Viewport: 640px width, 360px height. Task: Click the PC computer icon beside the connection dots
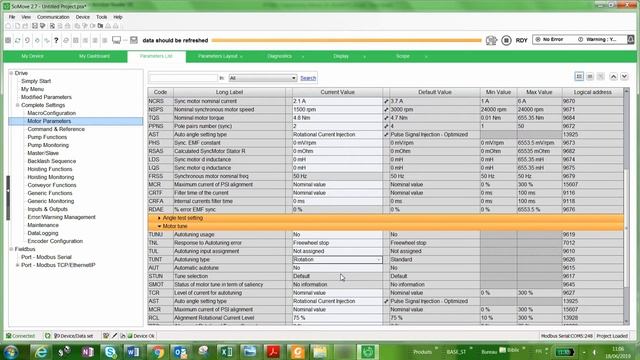(x=116, y=40)
